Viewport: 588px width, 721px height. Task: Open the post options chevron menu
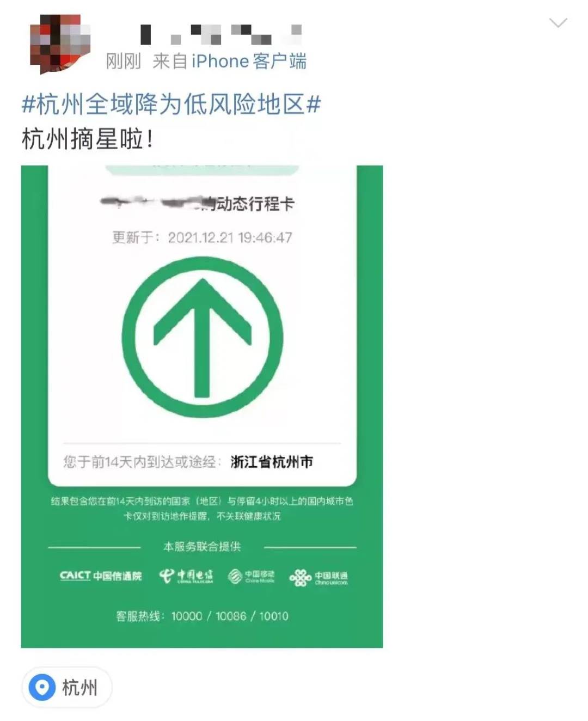click(558, 22)
